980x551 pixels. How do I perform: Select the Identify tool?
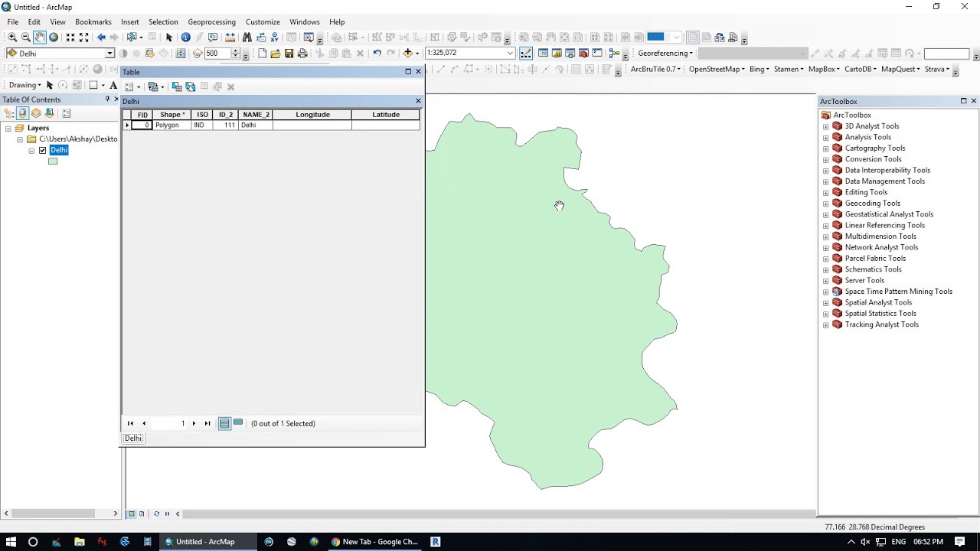point(185,37)
